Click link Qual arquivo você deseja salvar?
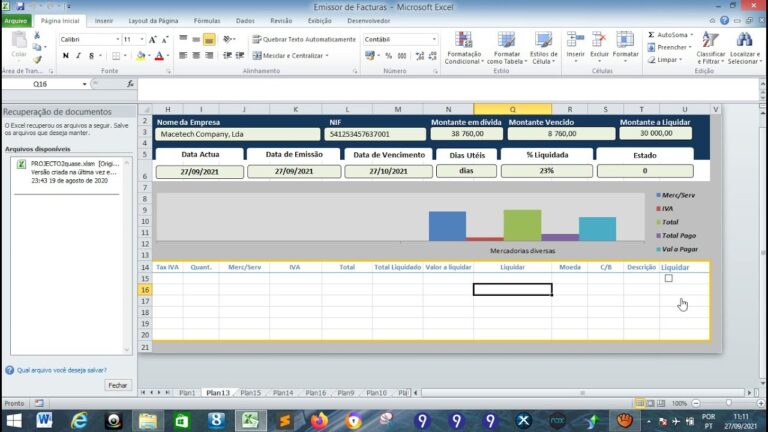This screenshot has width=768, height=432. [x=62, y=370]
